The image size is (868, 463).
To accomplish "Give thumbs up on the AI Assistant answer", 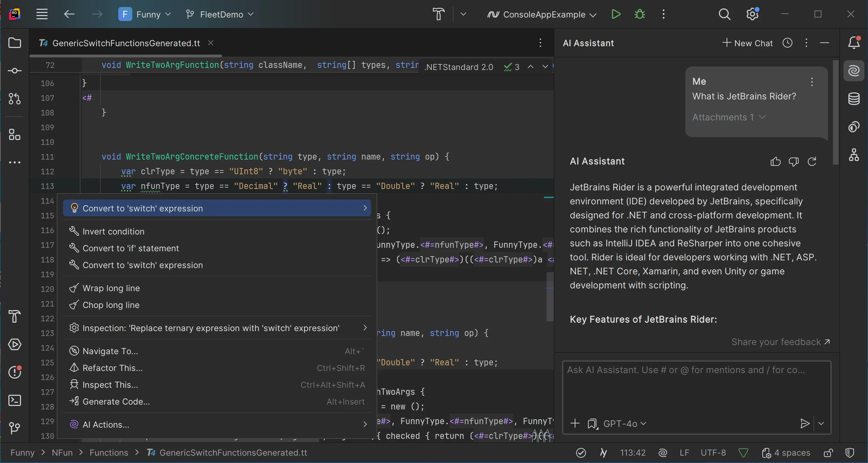I will (776, 162).
